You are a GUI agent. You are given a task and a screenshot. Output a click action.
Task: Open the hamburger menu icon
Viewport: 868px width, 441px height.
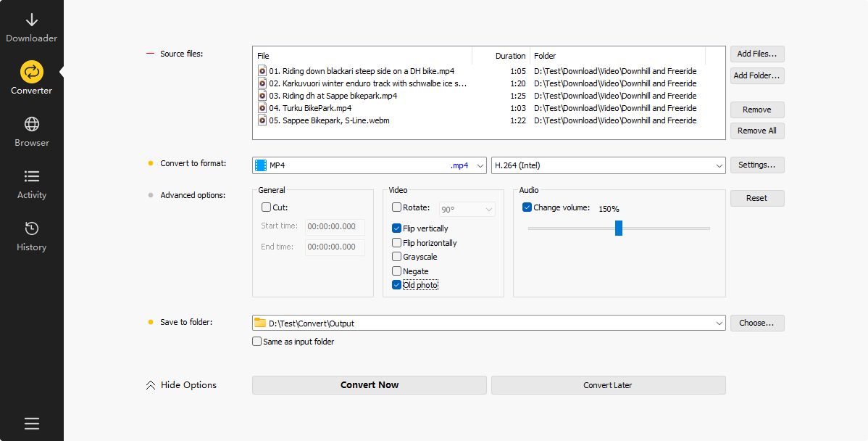tap(31, 424)
